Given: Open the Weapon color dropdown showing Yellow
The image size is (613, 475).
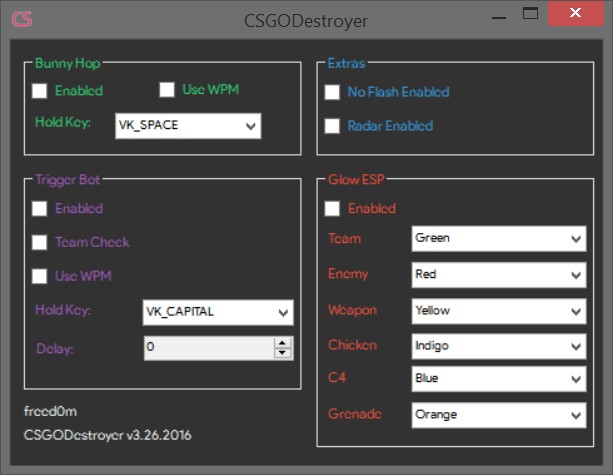Looking at the screenshot, I should 499,311.
